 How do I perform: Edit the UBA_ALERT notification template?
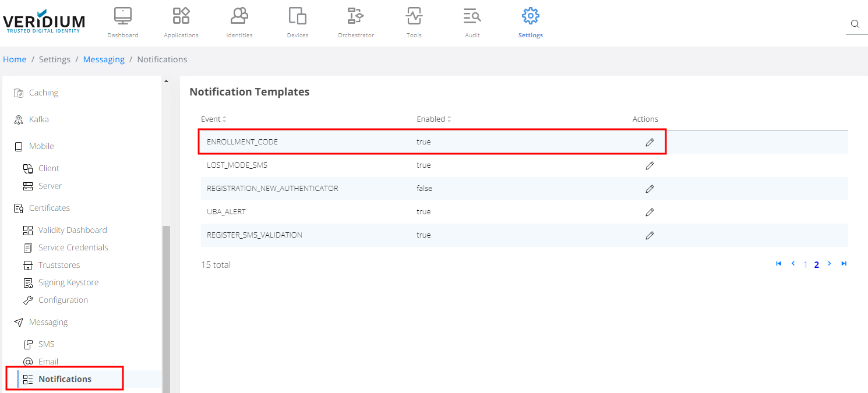pos(650,212)
